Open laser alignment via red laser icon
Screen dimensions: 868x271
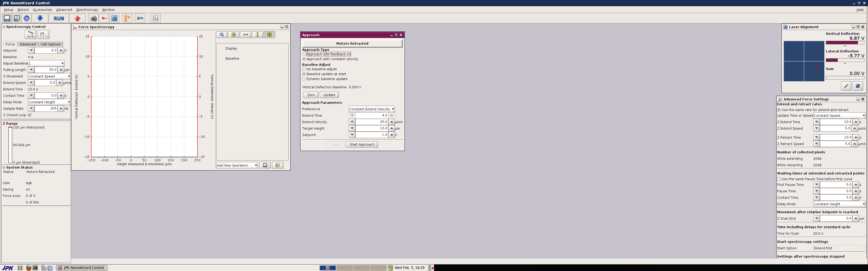click(x=104, y=18)
